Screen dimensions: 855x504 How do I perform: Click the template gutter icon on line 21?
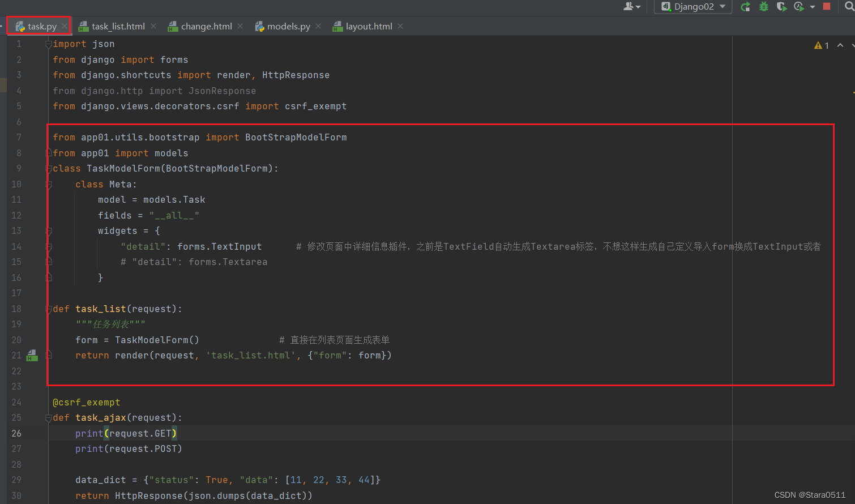32,356
